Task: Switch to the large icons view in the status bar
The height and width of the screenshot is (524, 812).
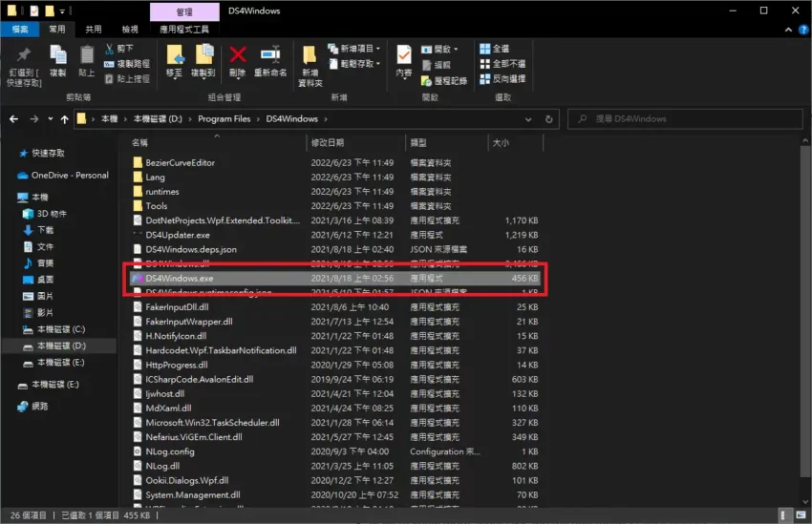Action: point(801,514)
